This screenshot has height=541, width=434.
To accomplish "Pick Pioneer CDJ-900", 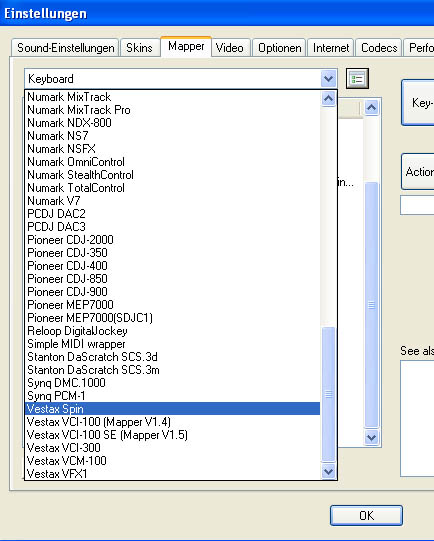I will (x=172, y=292).
